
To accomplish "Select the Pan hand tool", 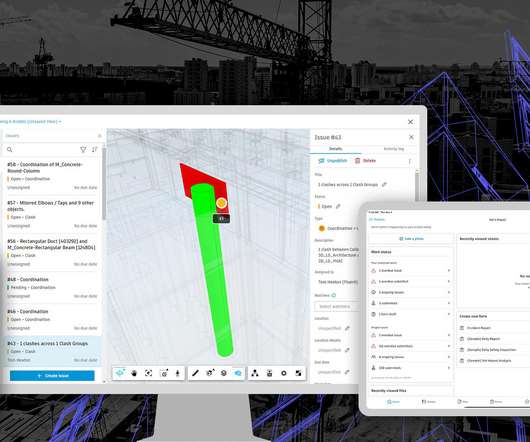I will pyautogui.click(x=134, y=373).
